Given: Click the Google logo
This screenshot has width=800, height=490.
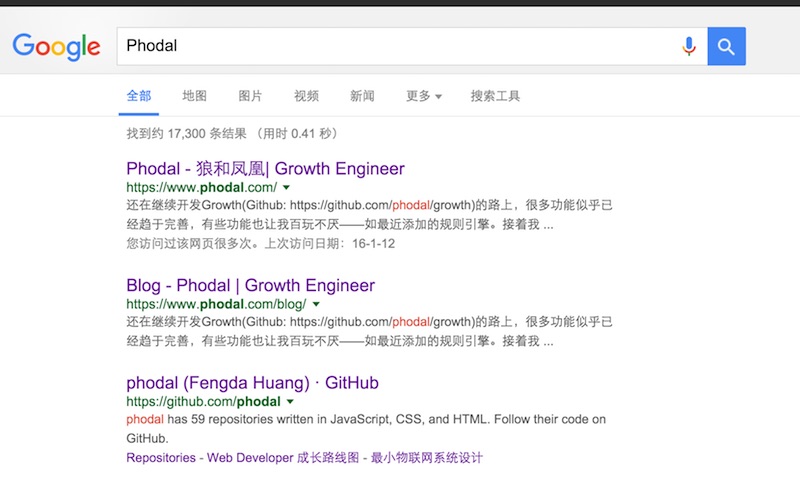Looking at the screenshot, I should pos(56,46).
